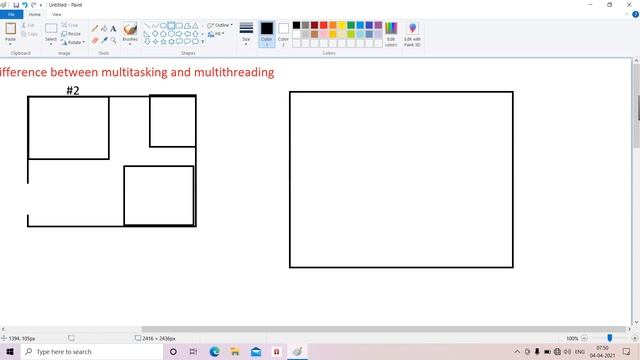640x360 pixels.
Task: Open the shape Fill dropdown
Action: [216, 34]
